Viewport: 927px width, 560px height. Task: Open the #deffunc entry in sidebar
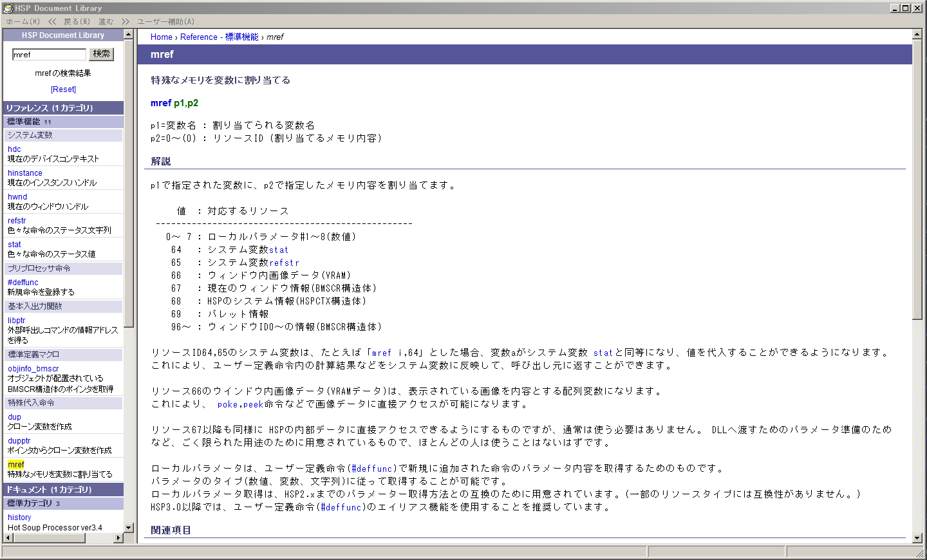click(23, 283)
